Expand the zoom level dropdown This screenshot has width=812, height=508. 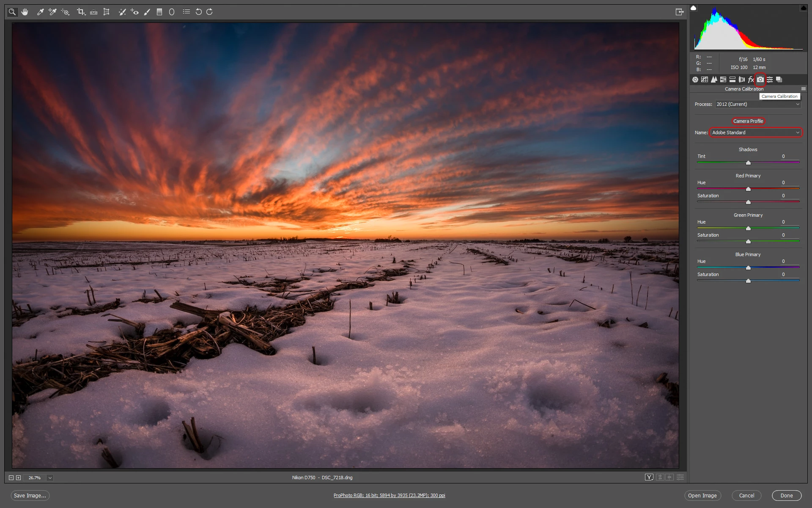coord(50,478)
